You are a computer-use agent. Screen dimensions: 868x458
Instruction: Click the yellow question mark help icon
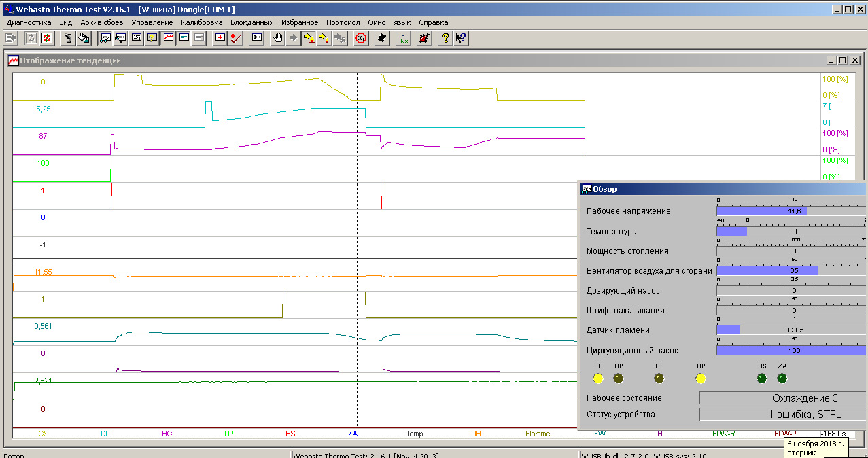tap(445, 38)
